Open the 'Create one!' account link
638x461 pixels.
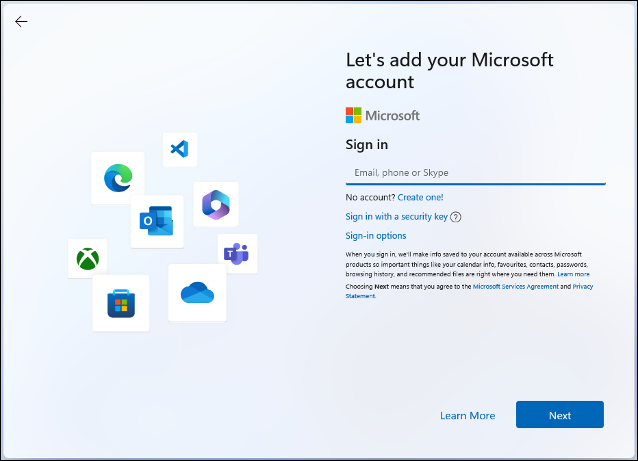[420, 198]
